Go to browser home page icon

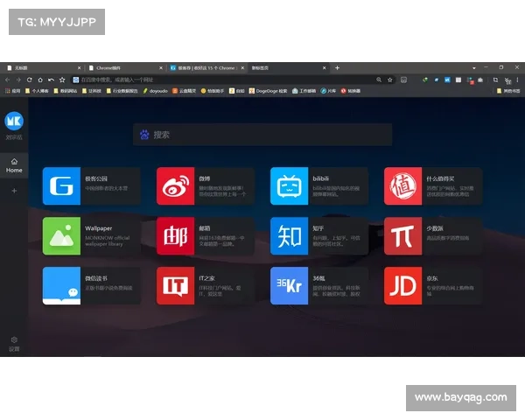pyautogui.click(x=40, y=80)
